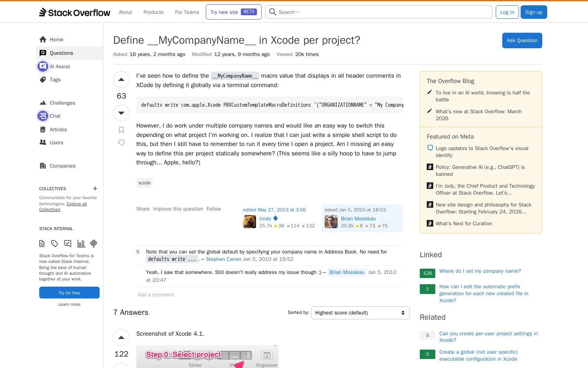Viewport: 588px width, 368px height.
Task: Open the Generative AI policy meta post
Action: click(x=480, y=171)
